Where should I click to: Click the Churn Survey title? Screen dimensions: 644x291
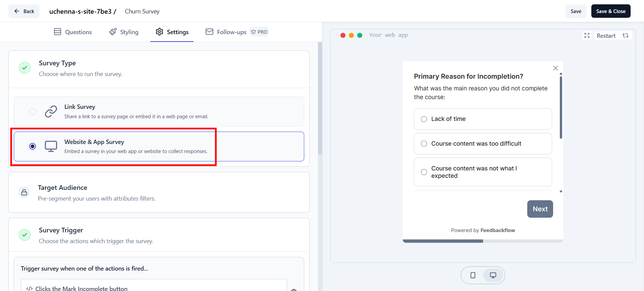[x=142, y=11]
